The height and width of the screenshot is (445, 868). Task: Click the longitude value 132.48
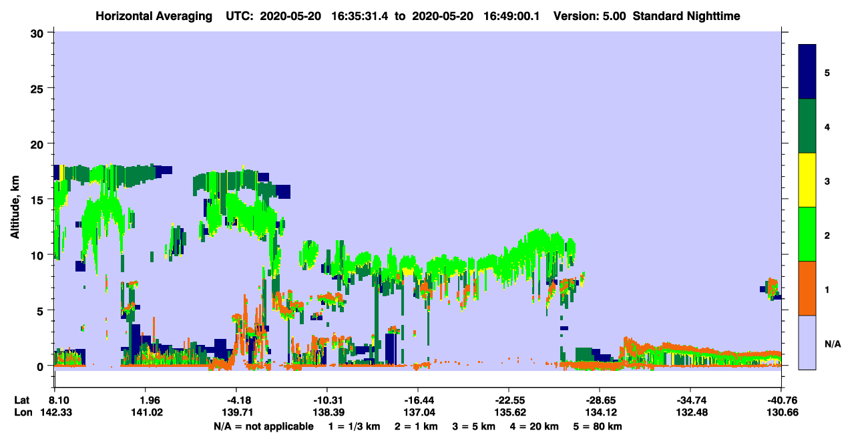[690, 412]
